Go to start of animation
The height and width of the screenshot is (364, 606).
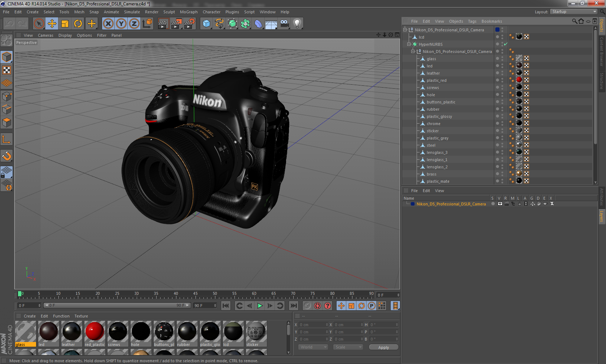(x=226, y=306)
